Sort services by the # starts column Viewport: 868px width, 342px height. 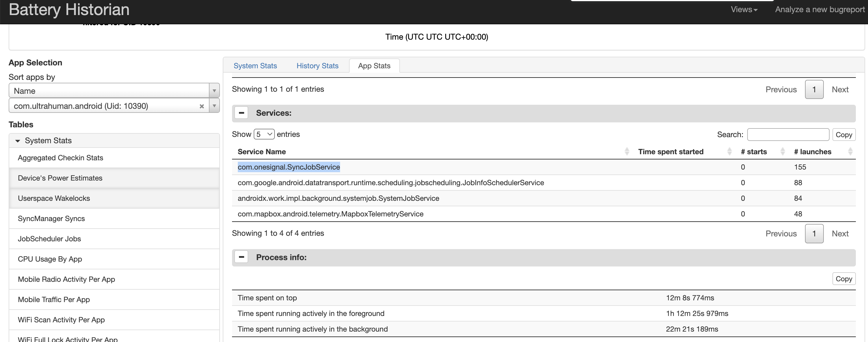782,151
